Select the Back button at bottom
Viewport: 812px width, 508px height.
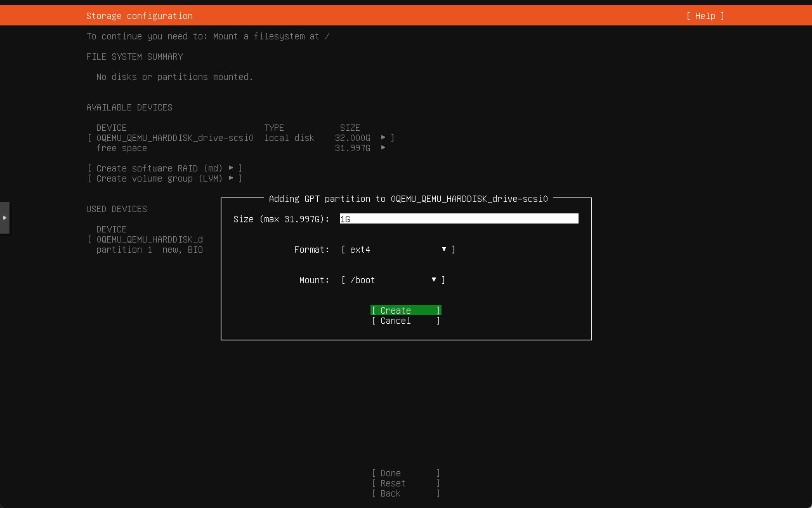[x=406, y=493]
